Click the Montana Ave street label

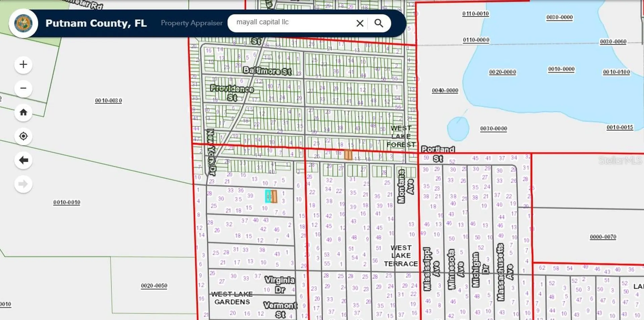pyautogui.click(x=405, y=186)
